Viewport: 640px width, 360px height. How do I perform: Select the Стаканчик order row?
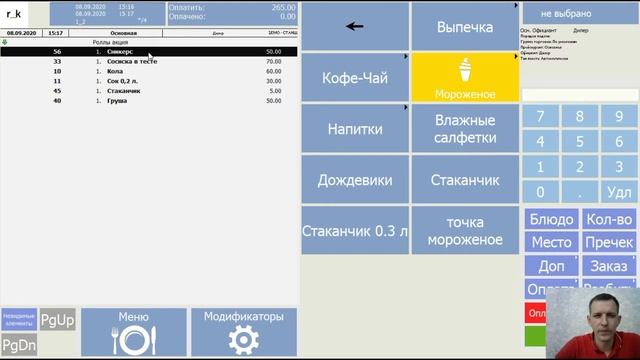[x=149, y=91]
